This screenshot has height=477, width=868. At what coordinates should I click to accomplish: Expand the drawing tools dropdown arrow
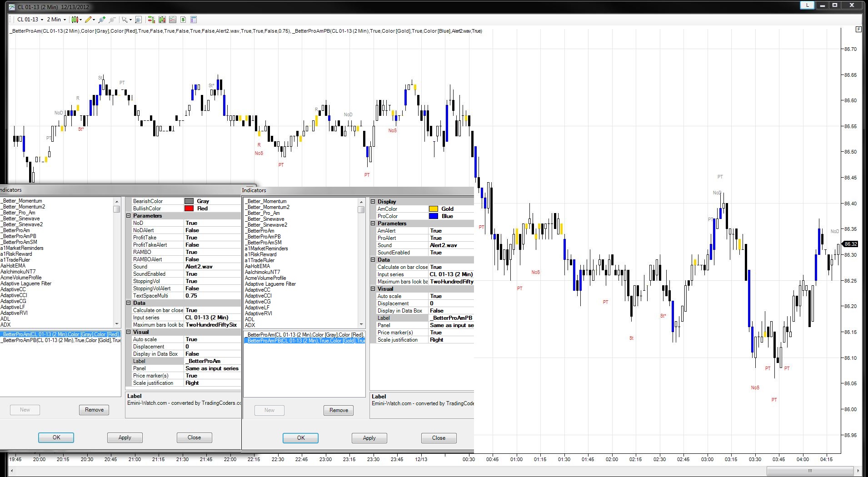point(94,20)
